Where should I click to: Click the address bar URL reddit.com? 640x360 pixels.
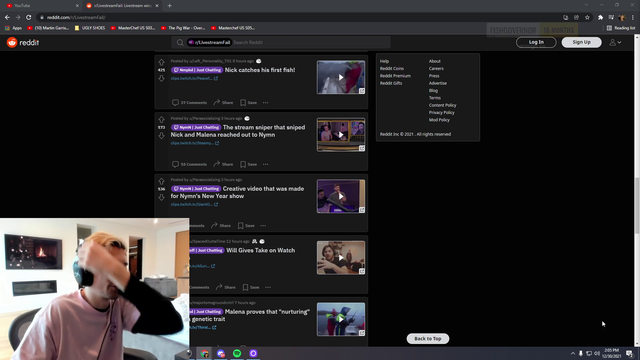(76, 18)
